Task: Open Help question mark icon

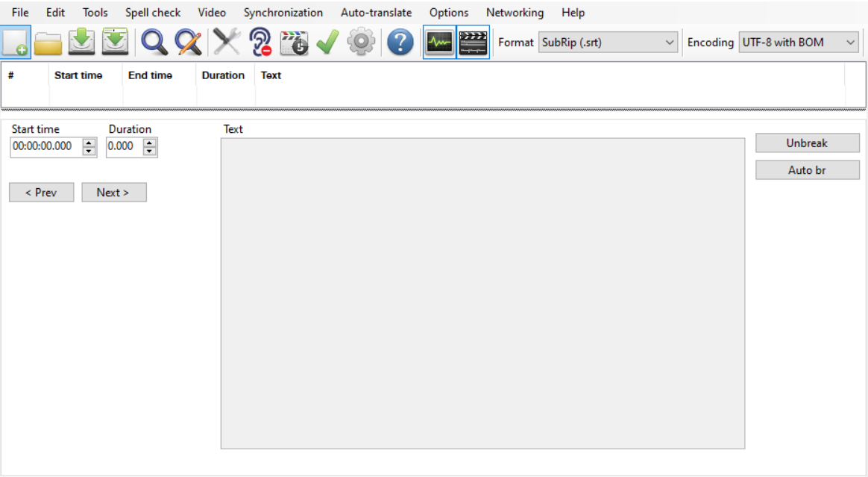Action: point(400,42)
